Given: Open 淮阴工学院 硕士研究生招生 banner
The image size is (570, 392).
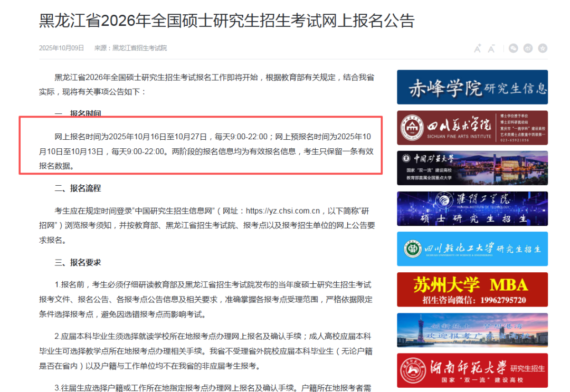Looking at the screenshot, I should pos(472,208).
